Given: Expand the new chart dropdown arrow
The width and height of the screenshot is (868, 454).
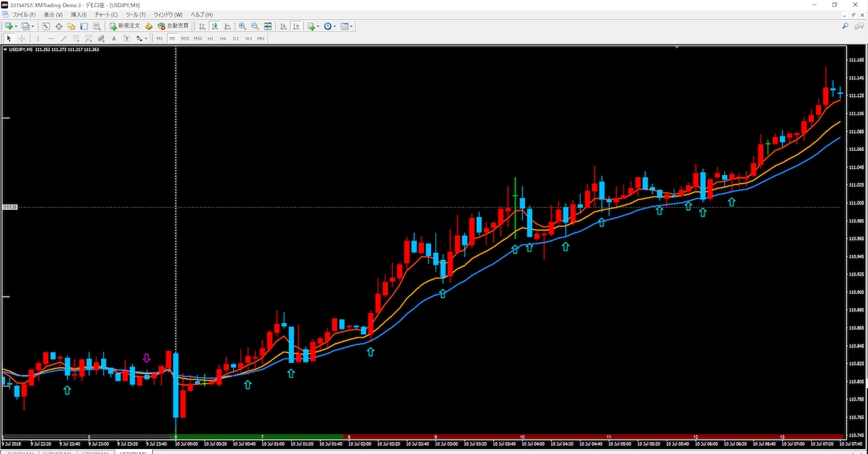Looking at the screenshot, I should (x=16, y=26).
